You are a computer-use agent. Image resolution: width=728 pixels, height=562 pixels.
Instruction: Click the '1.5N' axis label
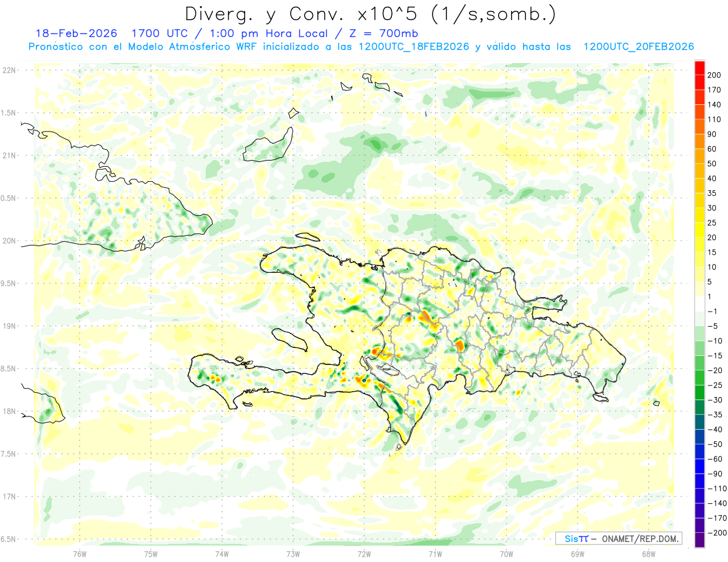pos(9,113)
